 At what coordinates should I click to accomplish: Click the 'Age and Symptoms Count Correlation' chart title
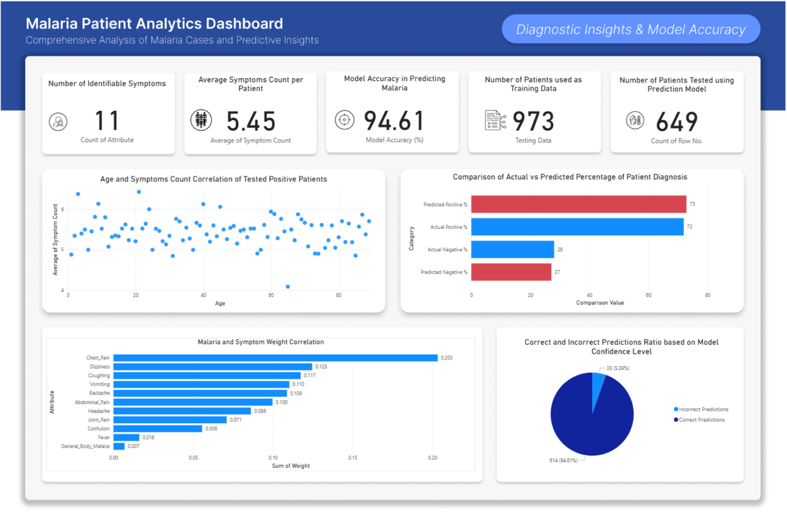213,179
